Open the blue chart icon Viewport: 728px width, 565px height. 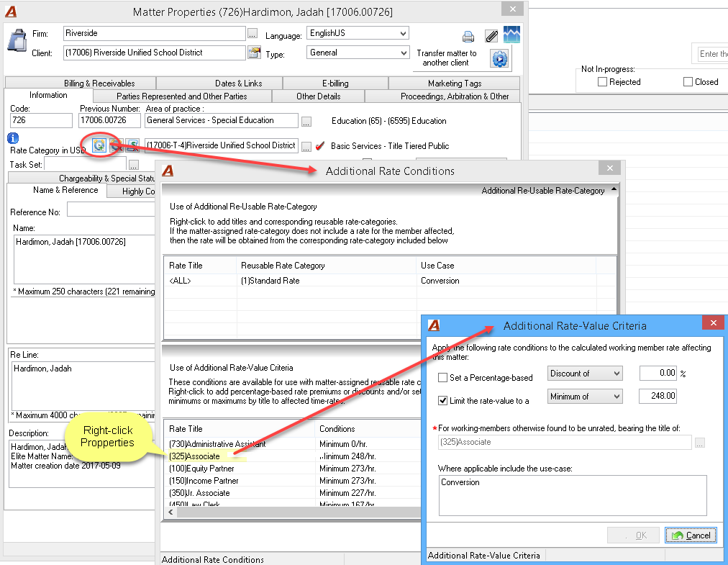pyautogui.click(x=511, y=35)
